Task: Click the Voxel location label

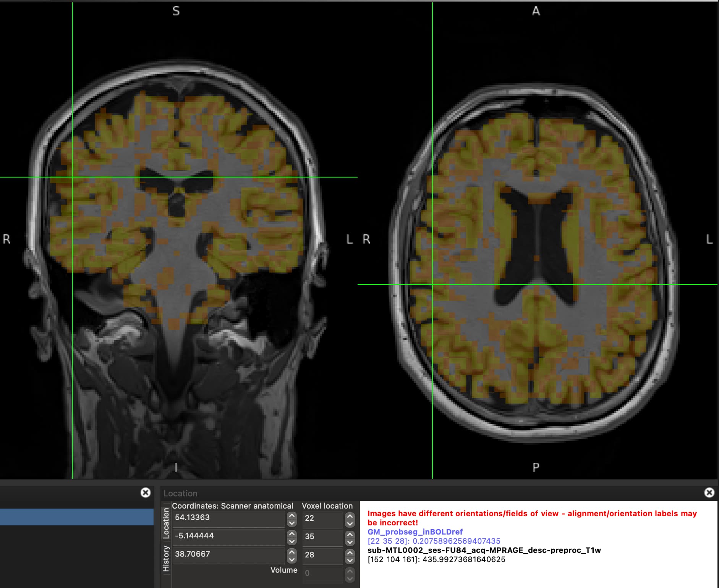Action: coord(327,506)
